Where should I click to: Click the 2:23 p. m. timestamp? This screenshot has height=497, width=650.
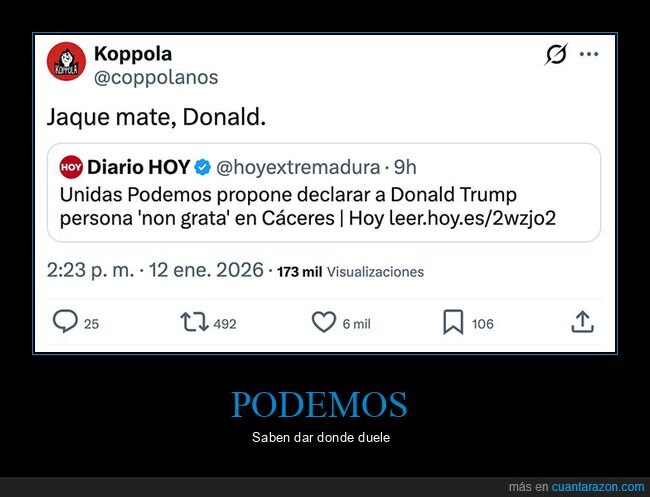pos(90,270)
